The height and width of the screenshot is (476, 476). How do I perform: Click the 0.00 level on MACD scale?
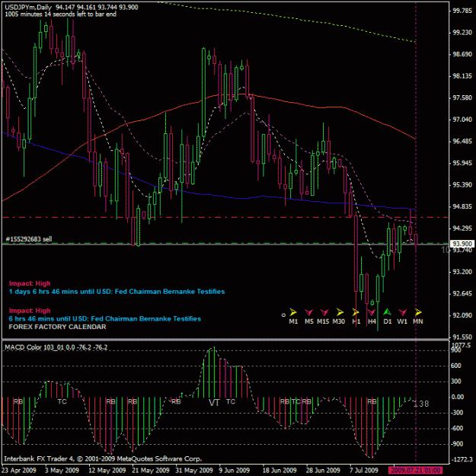pos(458,397)
